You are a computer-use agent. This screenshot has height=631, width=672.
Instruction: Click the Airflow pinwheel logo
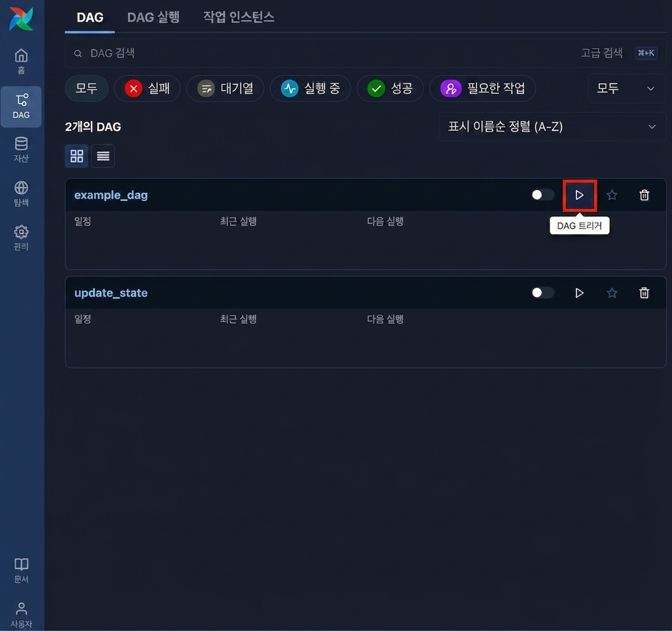(21, 19)
